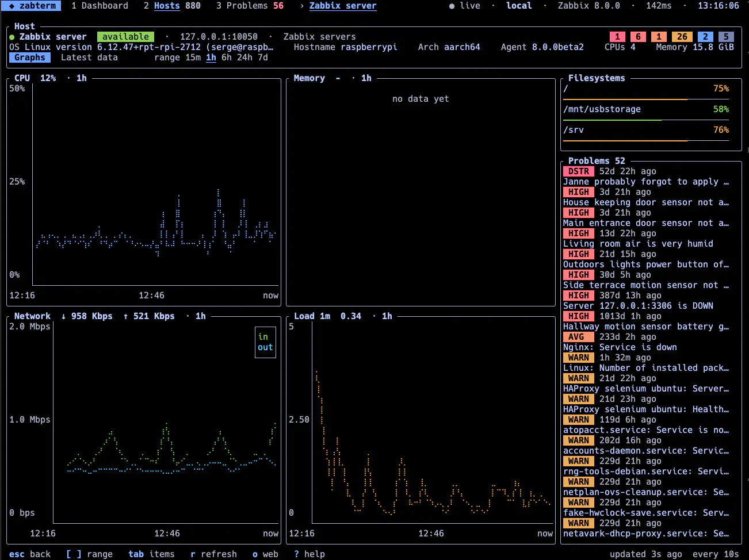
Task: Click the [ ] range shortcut hint
Action: pos(89,554)
